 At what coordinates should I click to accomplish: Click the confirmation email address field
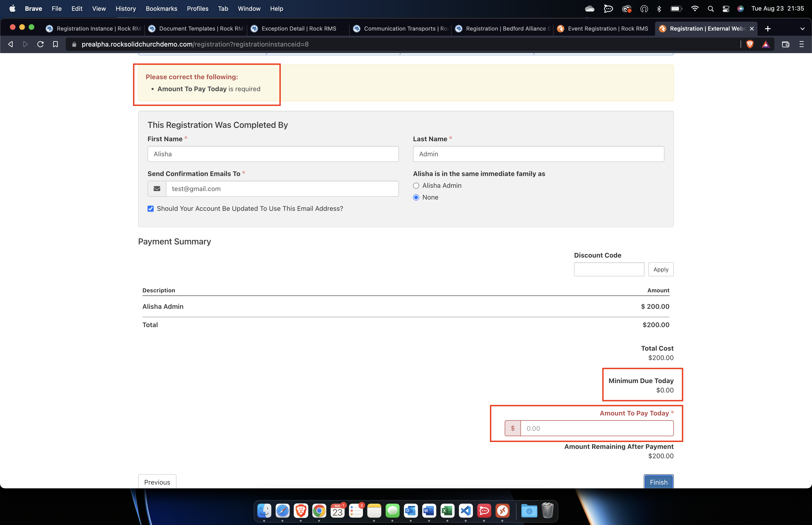pos(282,189)
